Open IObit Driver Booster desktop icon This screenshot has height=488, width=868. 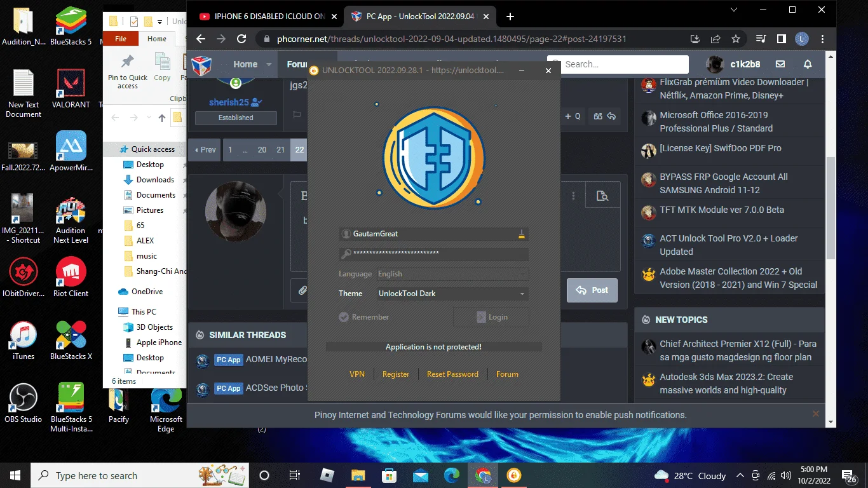pos(24,277)
